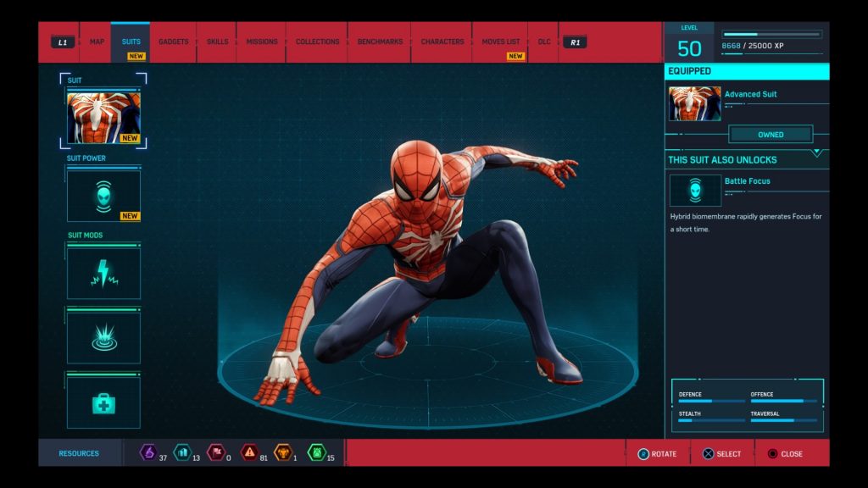Click the Close control prompt
Image resolution: width=868 pixels, height=488 pixels.
point(785,454)
